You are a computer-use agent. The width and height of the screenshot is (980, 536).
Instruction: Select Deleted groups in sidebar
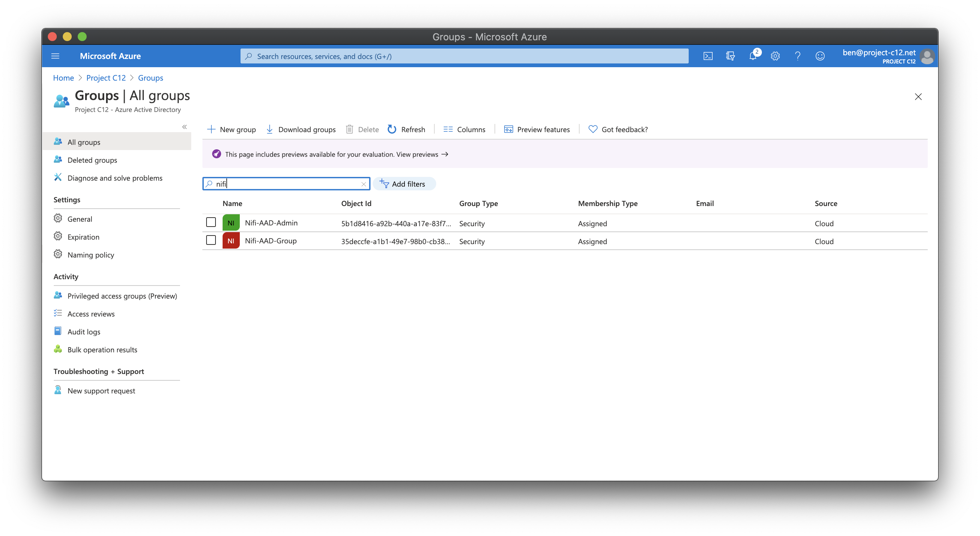tap(92, 160)
